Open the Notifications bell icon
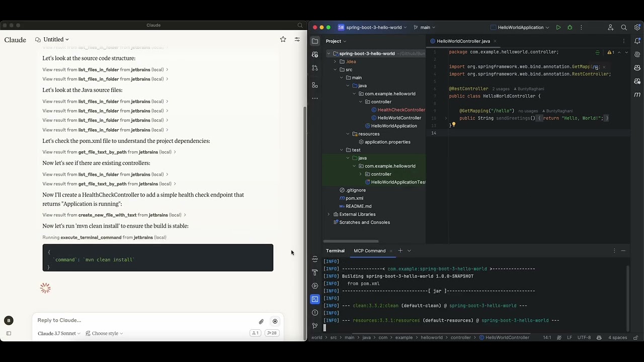Viewport: 644px width, 362px height. pos(637,41)
